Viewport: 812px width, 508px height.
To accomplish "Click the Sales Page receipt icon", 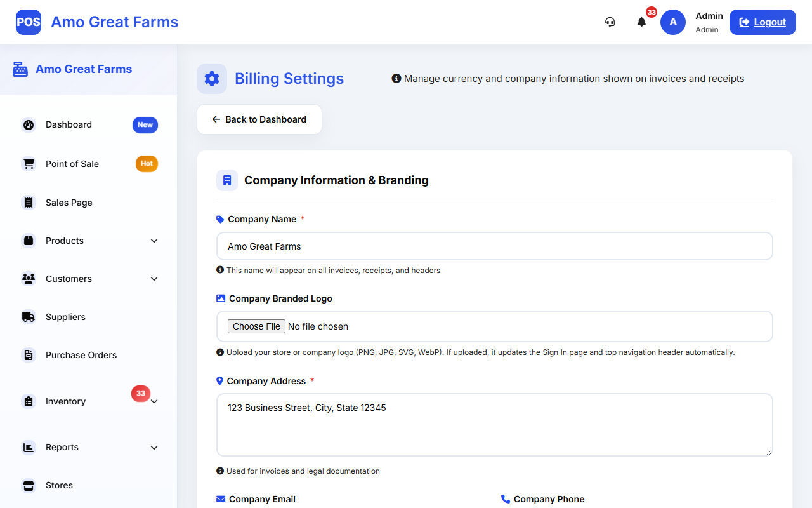I will point(29,203).
